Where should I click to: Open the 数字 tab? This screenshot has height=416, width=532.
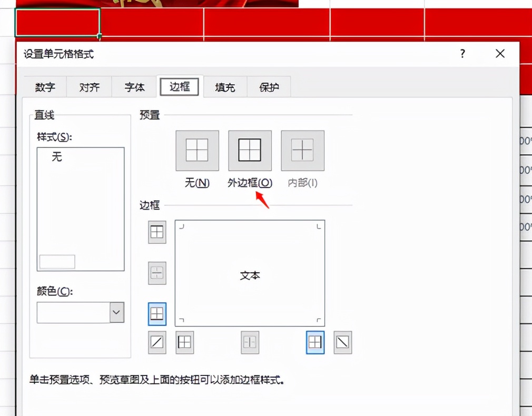click(x=44, y=87)
